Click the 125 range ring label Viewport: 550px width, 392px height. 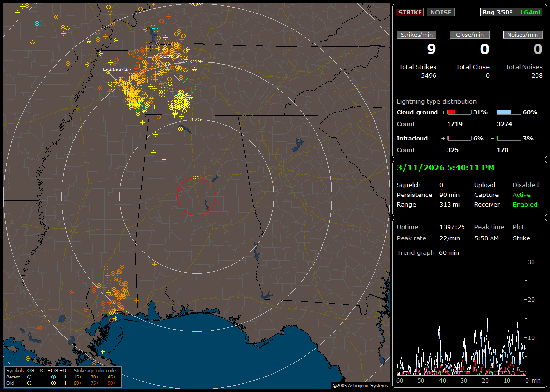point(196,119)
